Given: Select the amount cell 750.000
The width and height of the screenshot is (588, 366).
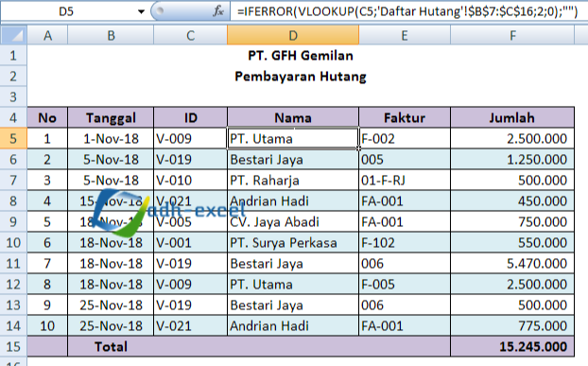Looking at the screenshot, I should (x=512, y=222).
